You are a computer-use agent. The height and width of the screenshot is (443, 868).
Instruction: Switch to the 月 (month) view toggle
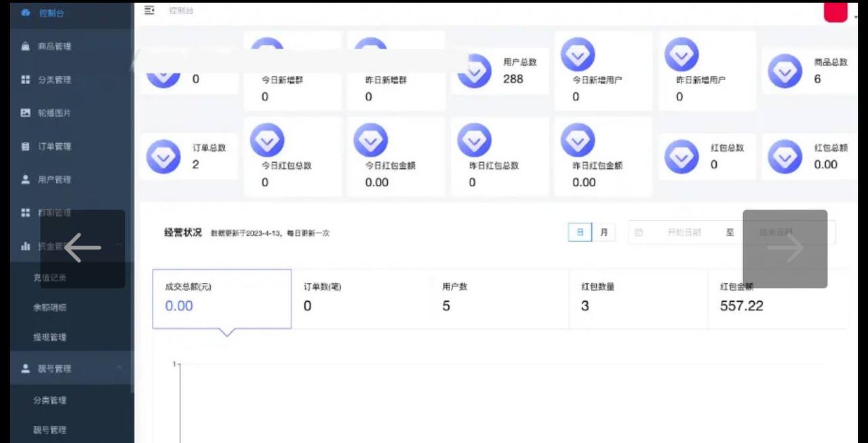point(604,233)
